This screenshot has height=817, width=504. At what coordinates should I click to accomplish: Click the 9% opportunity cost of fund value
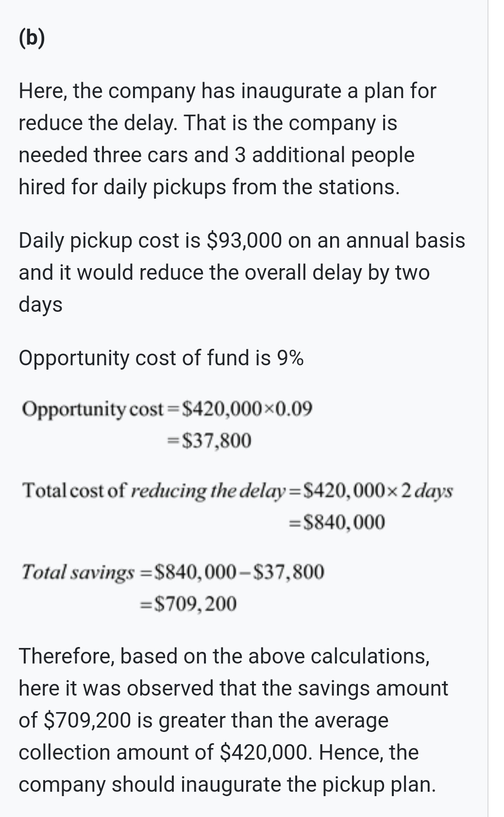point(290,358)
